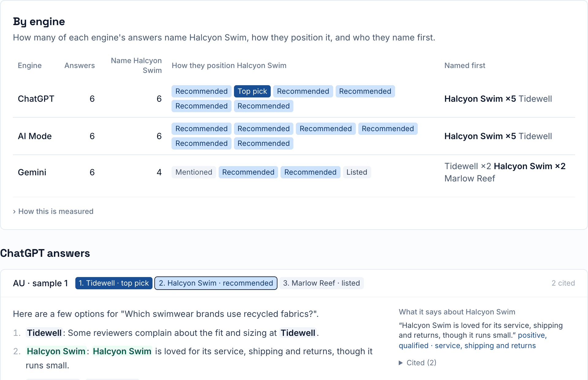Select '3. Marlow Reef · listed' chip

(x=322, y=283)
